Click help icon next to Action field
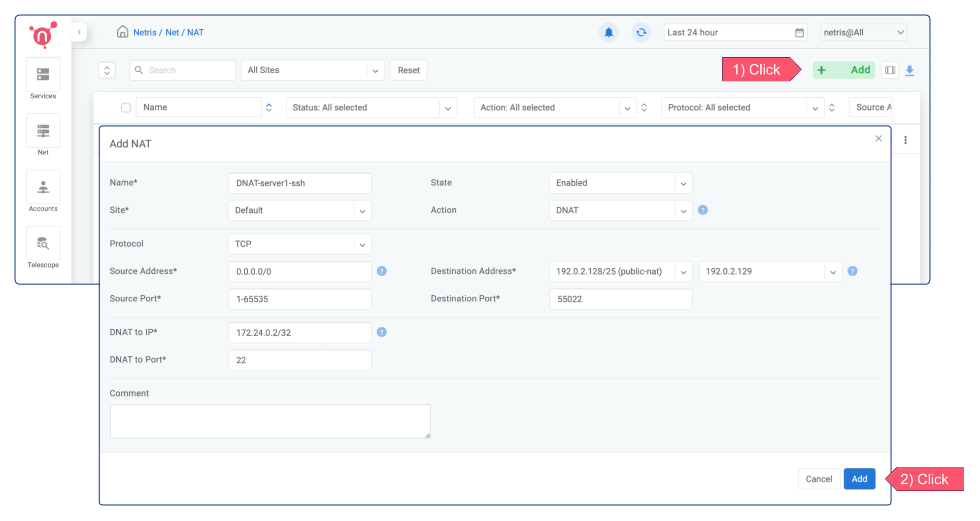980x521 pixels. 703,210
